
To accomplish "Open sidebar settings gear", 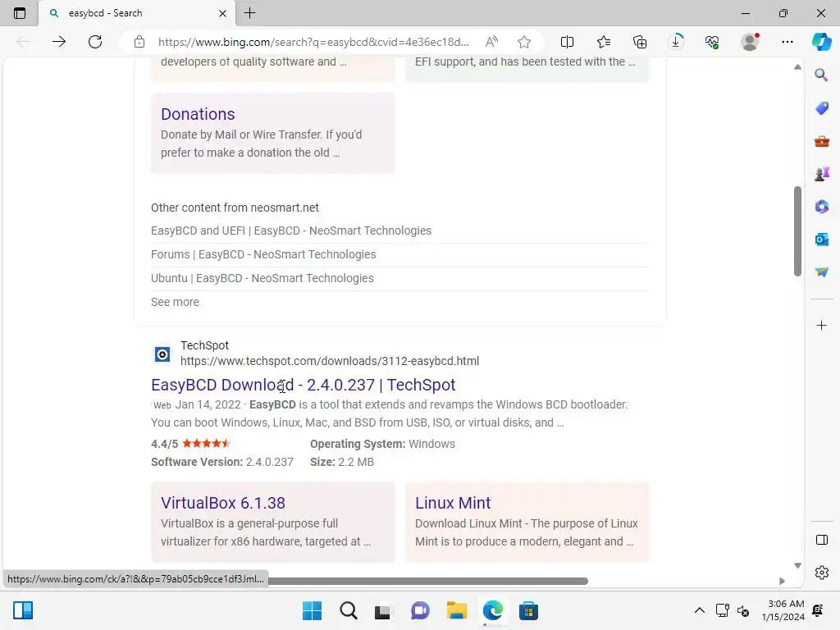I will (x=821, y=573).
